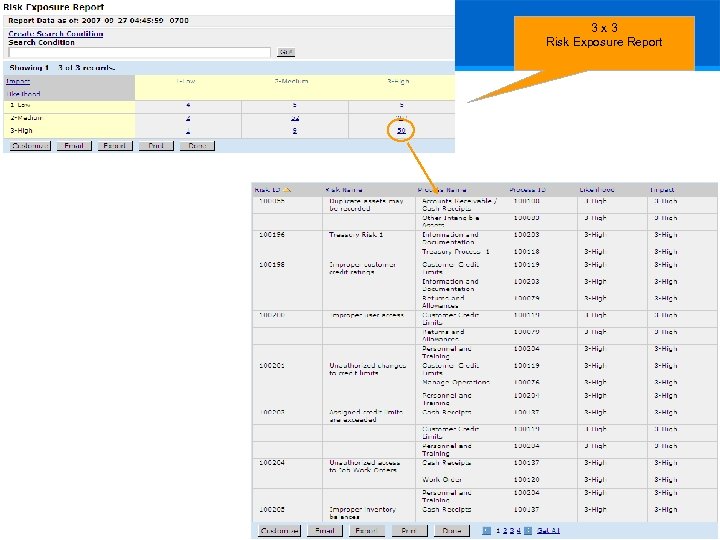Click Customize button in top report
The height and width of the screenshot is (540, 720).
point(30,146)
